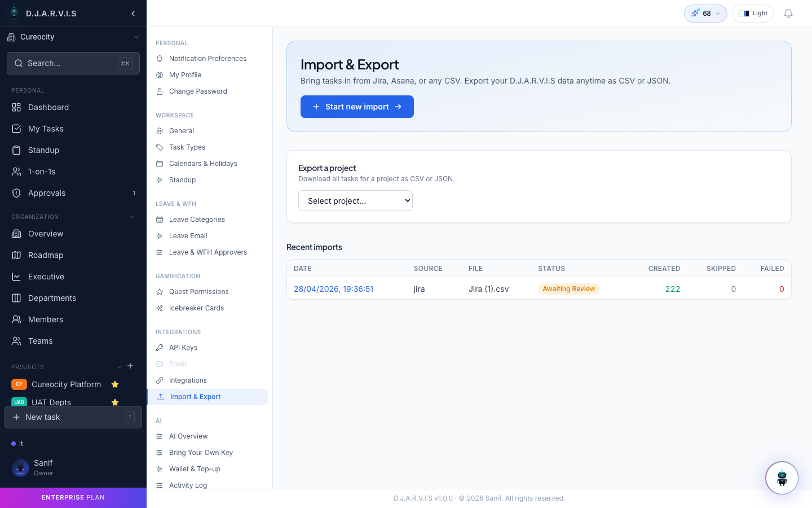
Task: Click the 'it' status item above profile
Action: 17,444
